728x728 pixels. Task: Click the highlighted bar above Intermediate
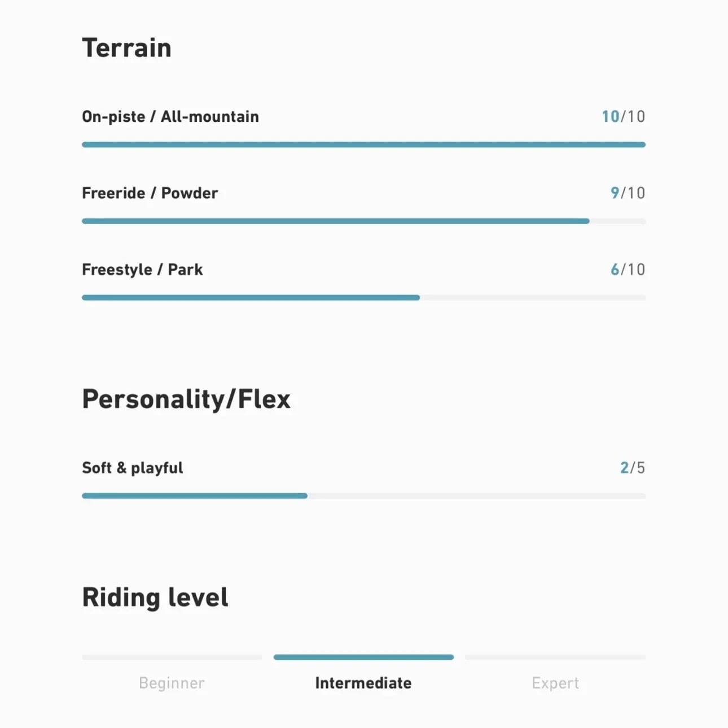pyautogui.click(x=363, y=657)
